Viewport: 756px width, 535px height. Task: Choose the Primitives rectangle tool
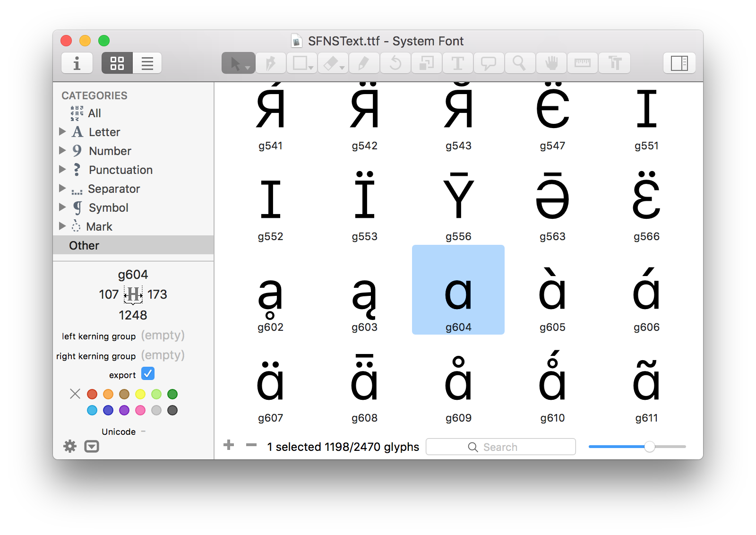point(302,63)
